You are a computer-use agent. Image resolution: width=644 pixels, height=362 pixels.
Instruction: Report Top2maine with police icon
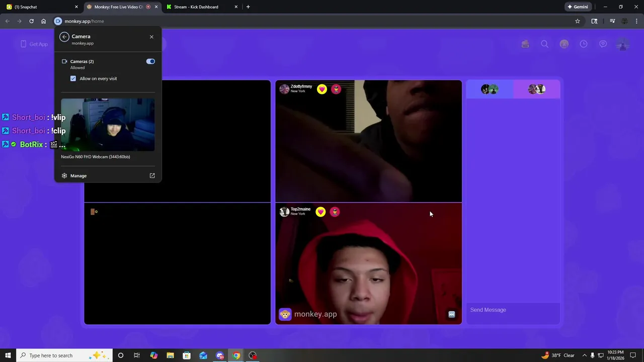coord(335,212)
